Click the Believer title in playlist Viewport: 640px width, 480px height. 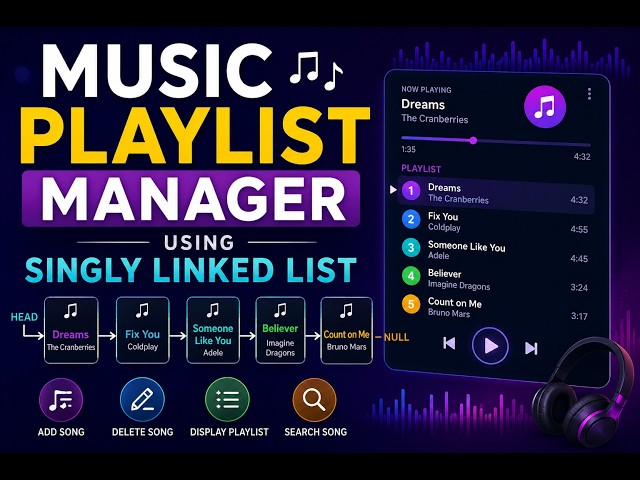coord(444,273)
